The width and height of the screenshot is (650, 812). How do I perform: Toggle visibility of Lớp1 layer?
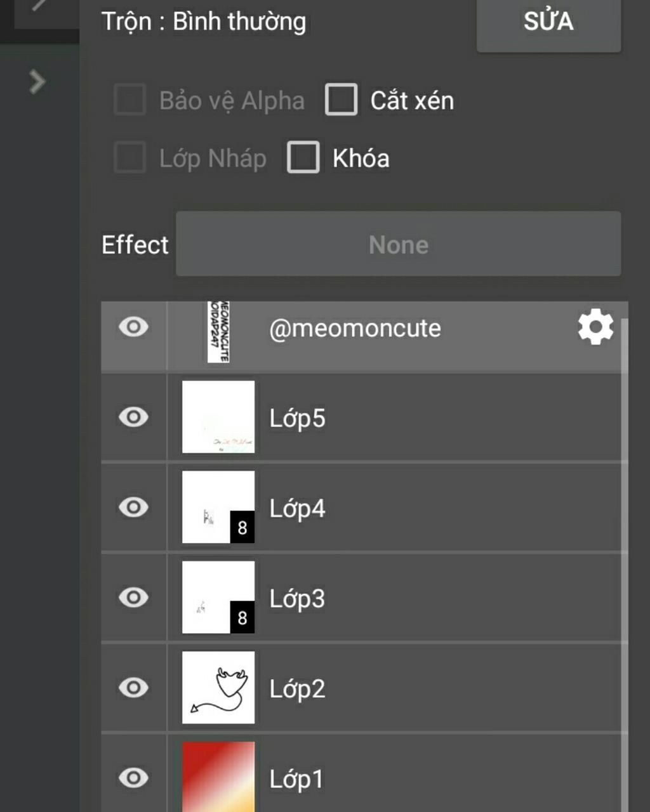[x=133, y=778]
